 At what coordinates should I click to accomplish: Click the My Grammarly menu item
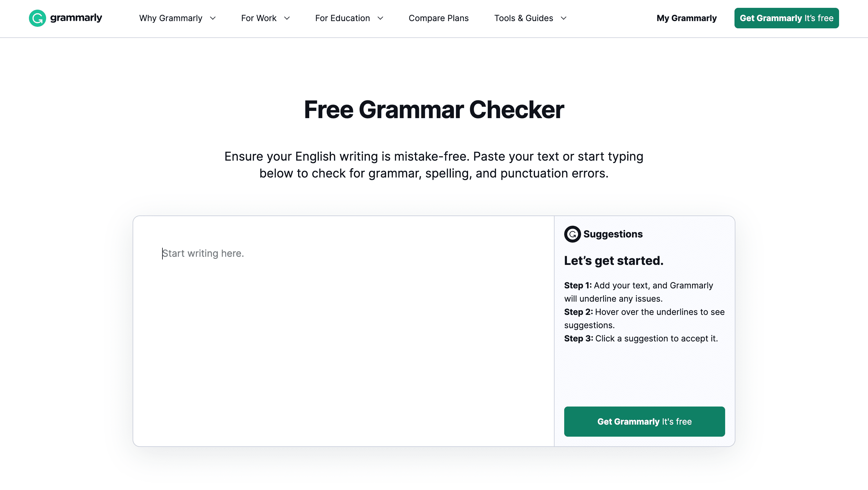(686, 18)
